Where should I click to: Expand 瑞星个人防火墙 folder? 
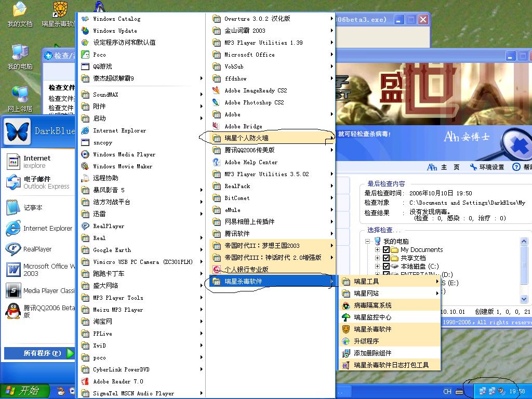272,138
